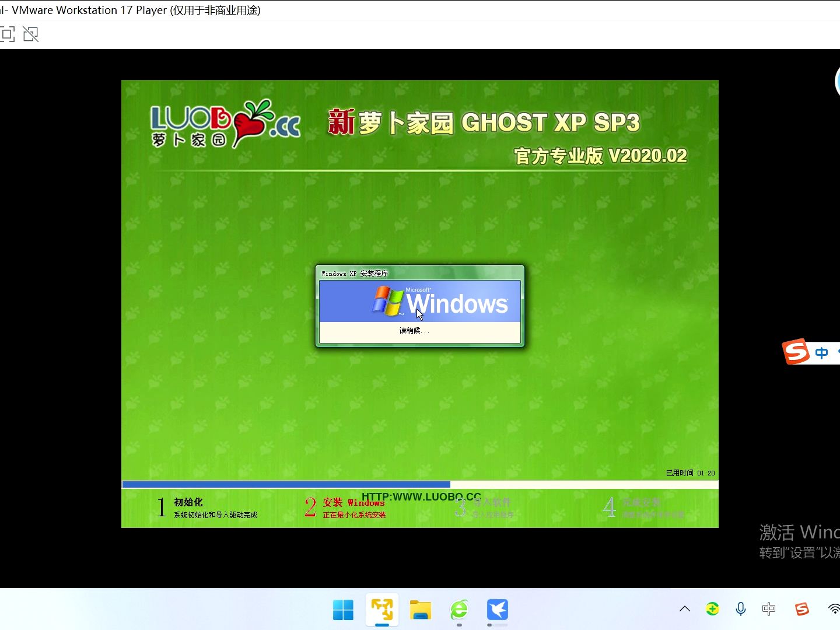Screen dimensions: 840x630
Task: Open the green browser taskbar icon
Action: pyautogui.click(x=459, y=610)
